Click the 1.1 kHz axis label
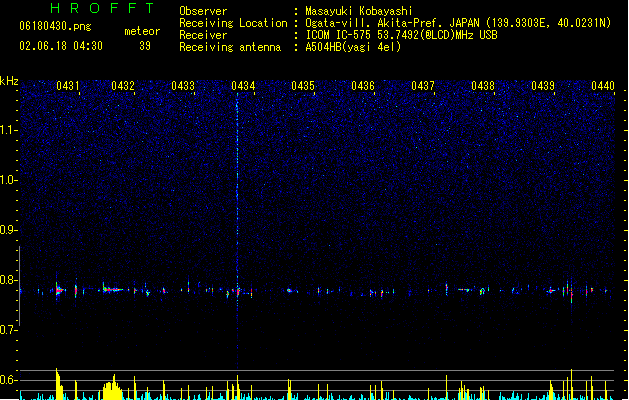 8,130
